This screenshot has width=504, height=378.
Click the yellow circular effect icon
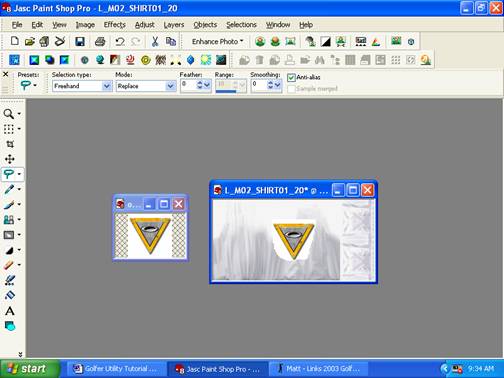146,60
